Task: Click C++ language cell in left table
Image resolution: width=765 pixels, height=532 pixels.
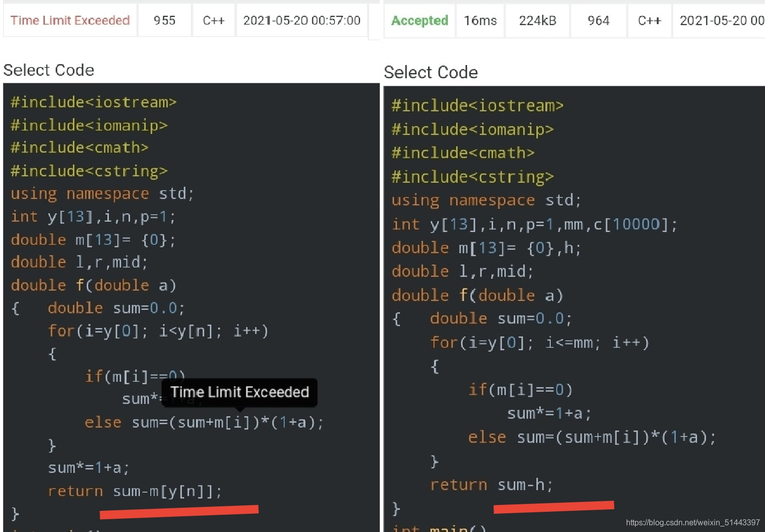Action: point(214,20)
